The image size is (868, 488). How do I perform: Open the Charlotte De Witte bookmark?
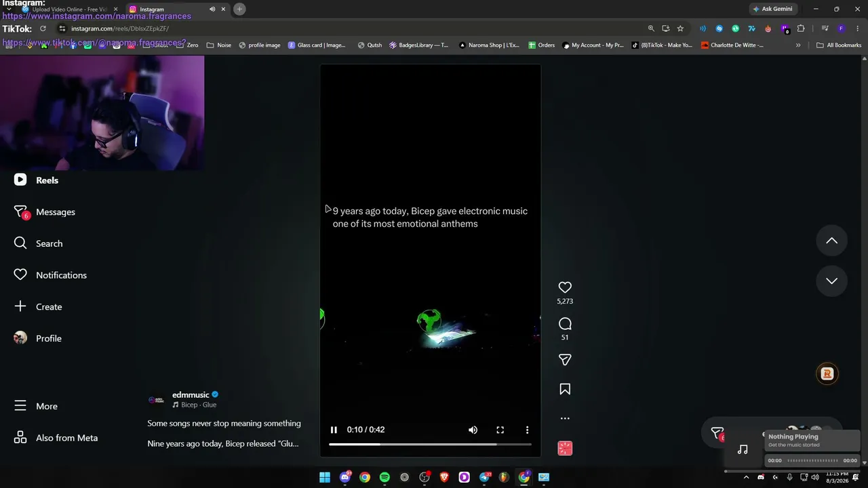point(732,45)
